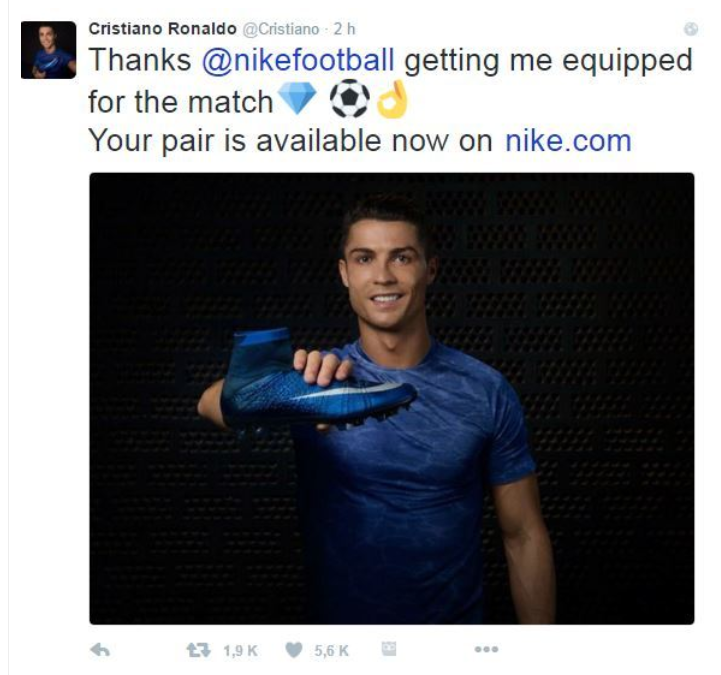This screenshot has width=721, height=675.
Task: Open the three-dots more options menu
Action: [x=486, y=650]
